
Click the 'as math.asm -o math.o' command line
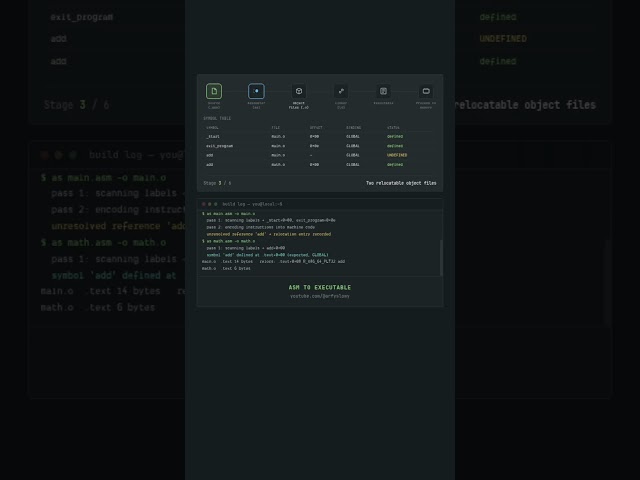tap(229, 241)
